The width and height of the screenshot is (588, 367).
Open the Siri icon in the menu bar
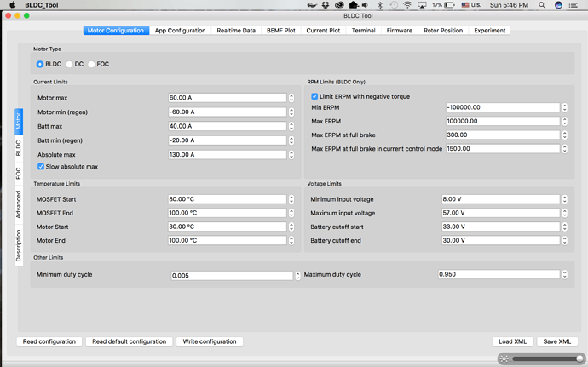pos(559,5)
